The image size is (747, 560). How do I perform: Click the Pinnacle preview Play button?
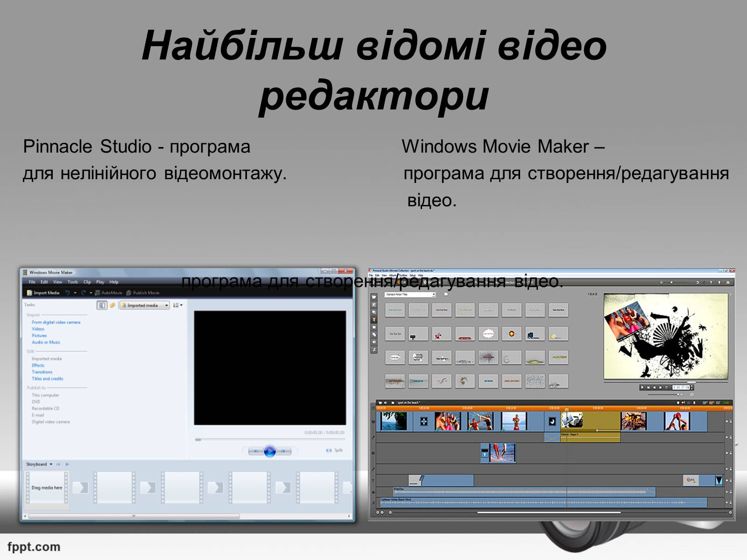tap(642, 387)
